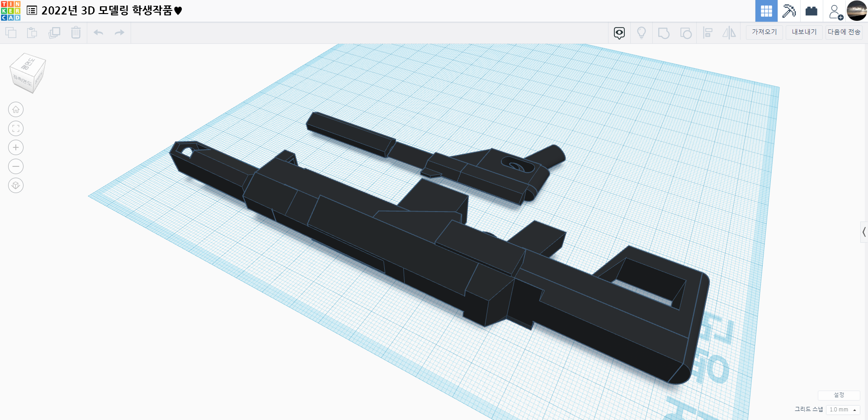868x420 pixels.
Task: Click the Duplicate and repeat tool
Action: (x=54, y=33)
